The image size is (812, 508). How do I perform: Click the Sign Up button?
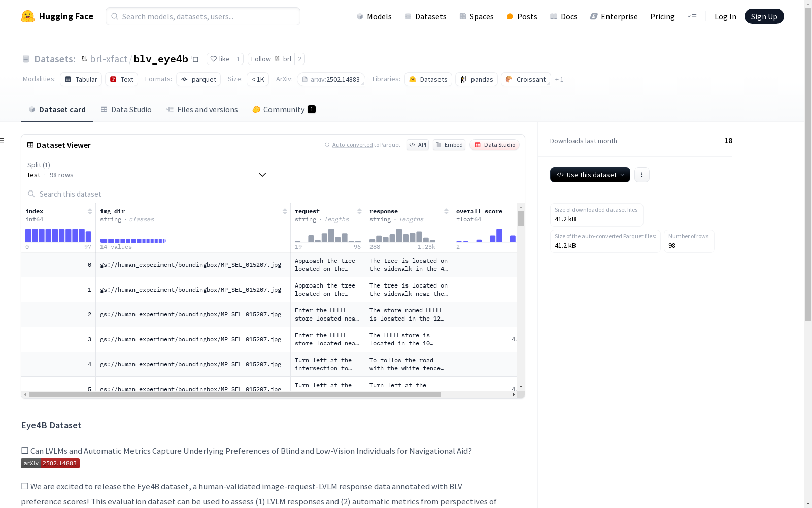coord(764,16)
